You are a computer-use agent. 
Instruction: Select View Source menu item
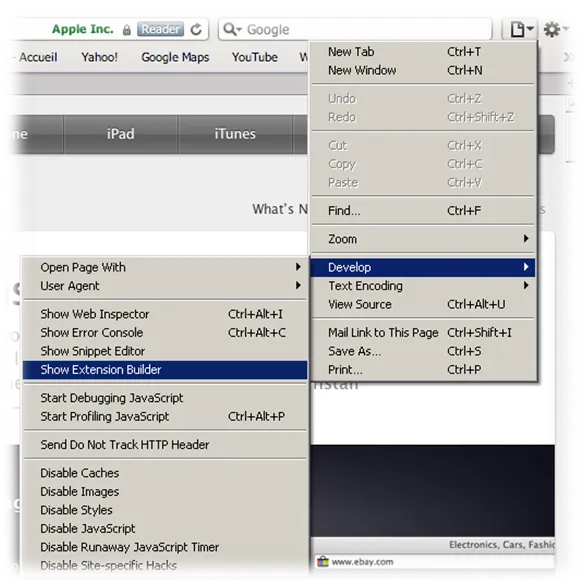[x=422, y=304]
